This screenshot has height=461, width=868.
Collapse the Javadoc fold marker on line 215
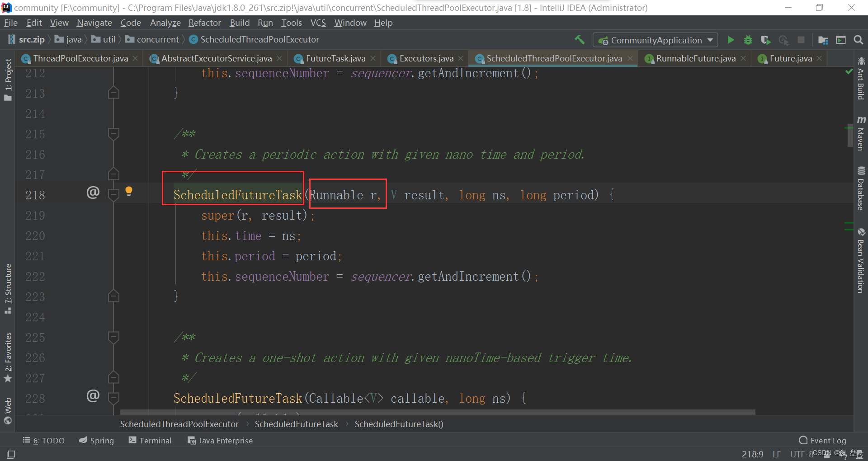(113, 133)
